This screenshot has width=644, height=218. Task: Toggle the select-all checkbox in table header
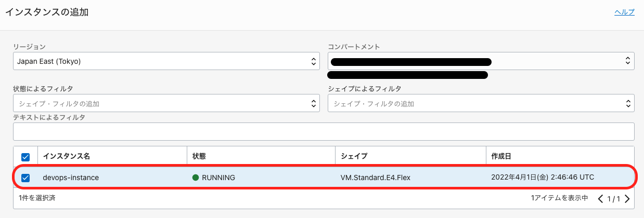coord(25,157)
